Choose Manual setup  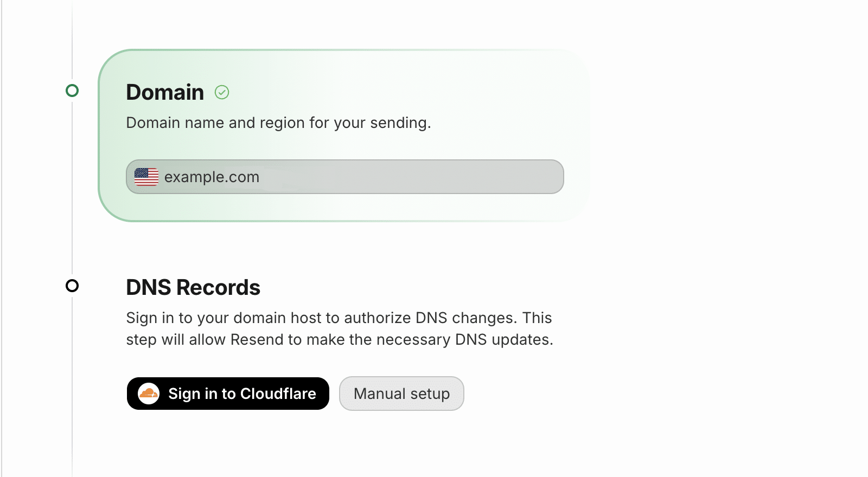[x=401, y=394]
